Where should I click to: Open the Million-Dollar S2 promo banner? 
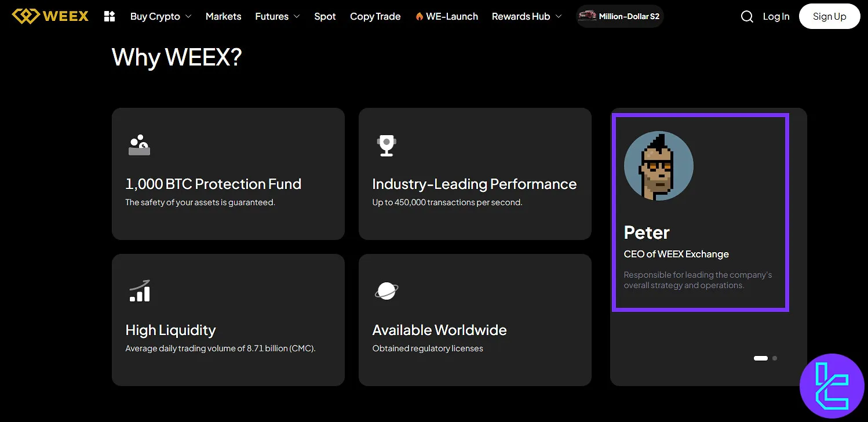click(x=620, y=16)
